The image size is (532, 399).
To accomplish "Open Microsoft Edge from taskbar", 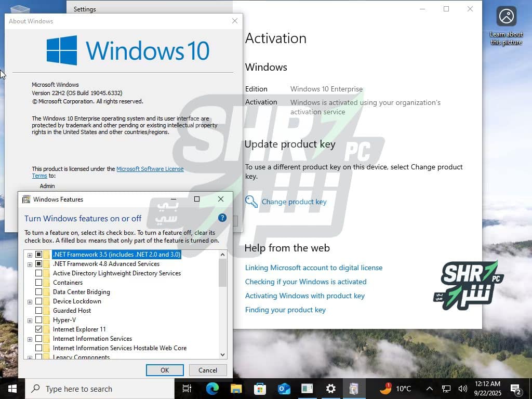I will click(212, 389).
